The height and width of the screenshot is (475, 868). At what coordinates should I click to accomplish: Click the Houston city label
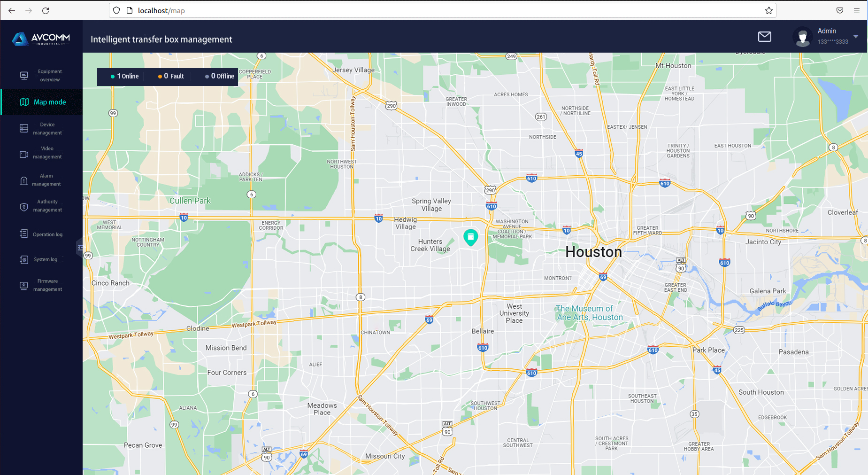point(593,252)
